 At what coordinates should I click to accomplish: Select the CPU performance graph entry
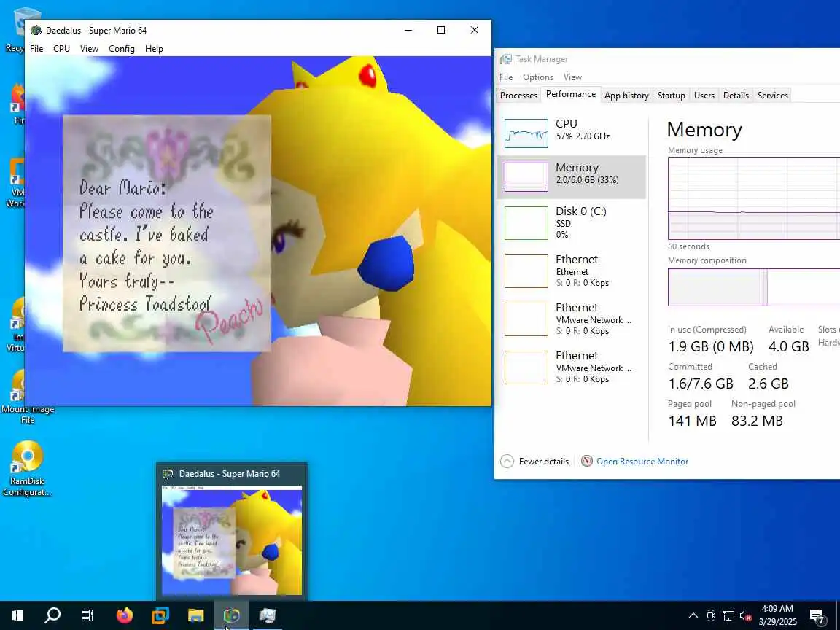click(x=571, y=132)
